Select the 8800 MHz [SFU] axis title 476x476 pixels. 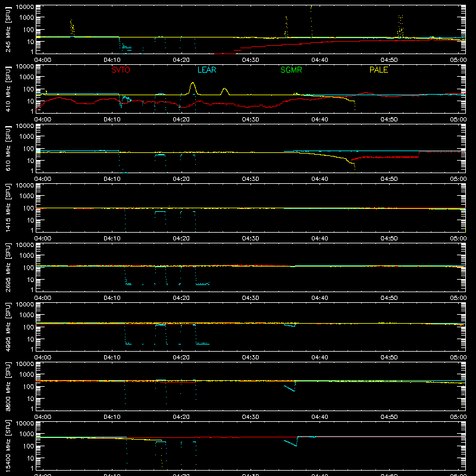8,386
